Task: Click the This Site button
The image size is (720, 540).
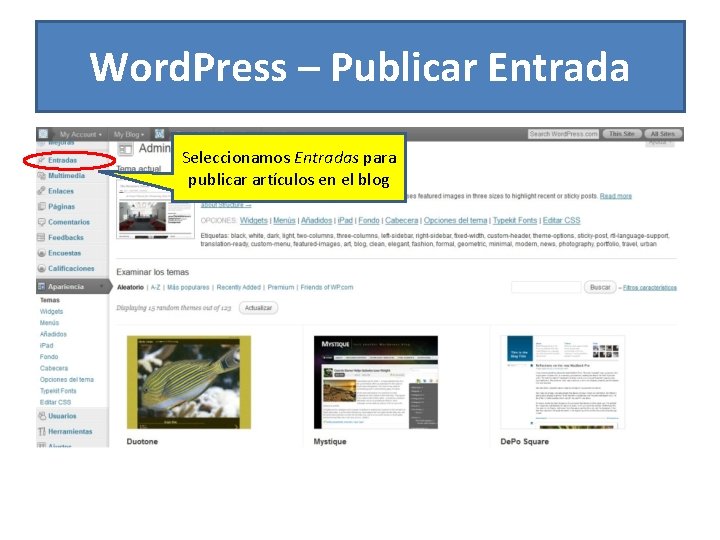Action: (622, 134)
